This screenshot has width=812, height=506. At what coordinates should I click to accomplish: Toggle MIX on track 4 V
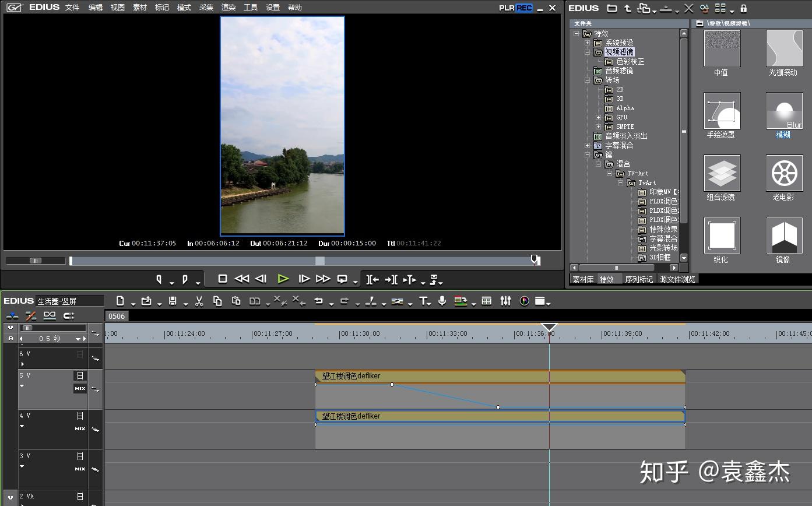point(80,429)
